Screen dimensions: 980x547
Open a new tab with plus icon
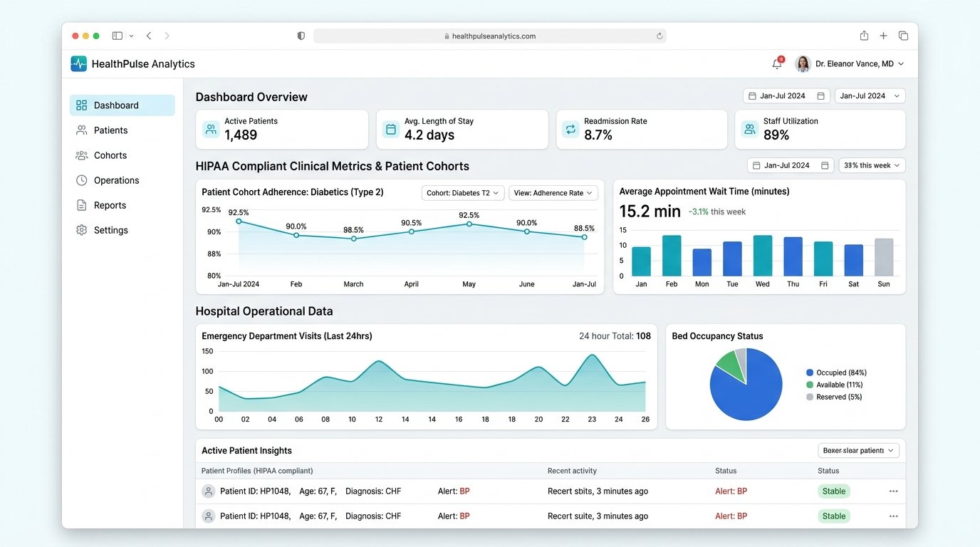click(x=883, y=36)
